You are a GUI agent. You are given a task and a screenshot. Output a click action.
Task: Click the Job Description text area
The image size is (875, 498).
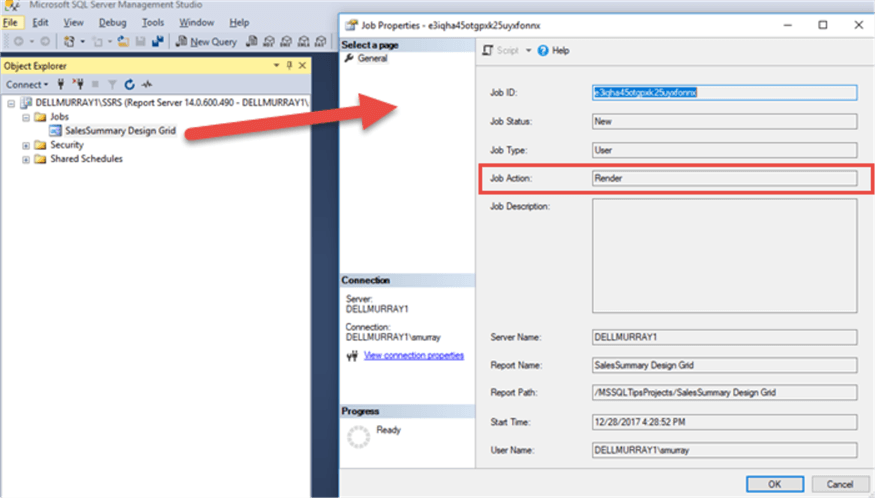coord(724,256)
